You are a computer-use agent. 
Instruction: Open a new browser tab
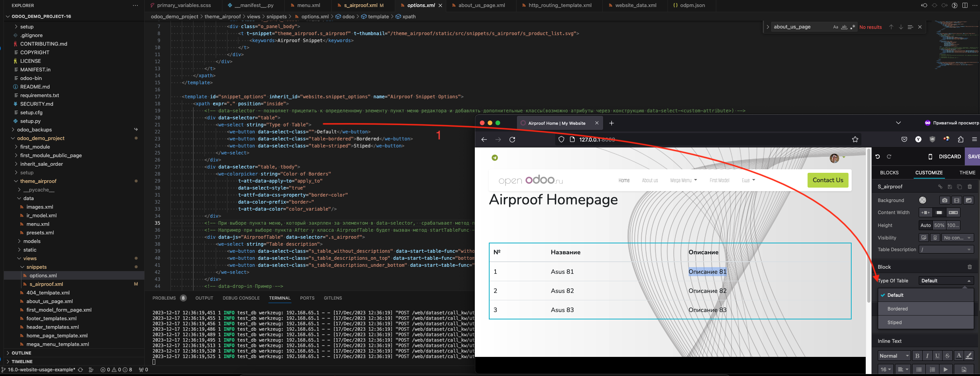coord(611,123)
